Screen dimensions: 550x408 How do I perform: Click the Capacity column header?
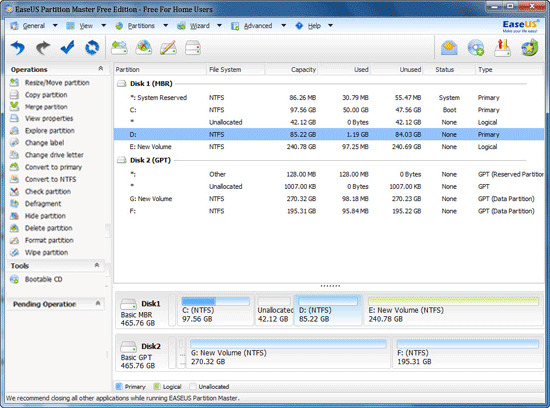291,69
